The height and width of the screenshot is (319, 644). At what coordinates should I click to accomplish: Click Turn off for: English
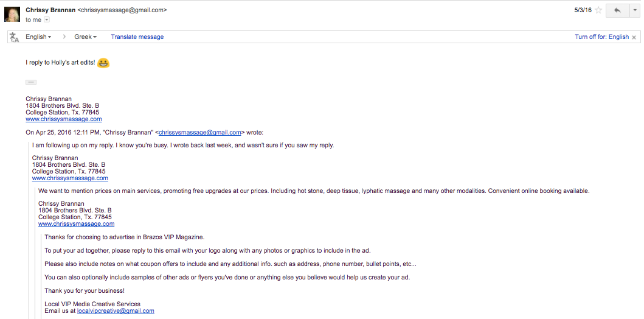tap(601, 37)
